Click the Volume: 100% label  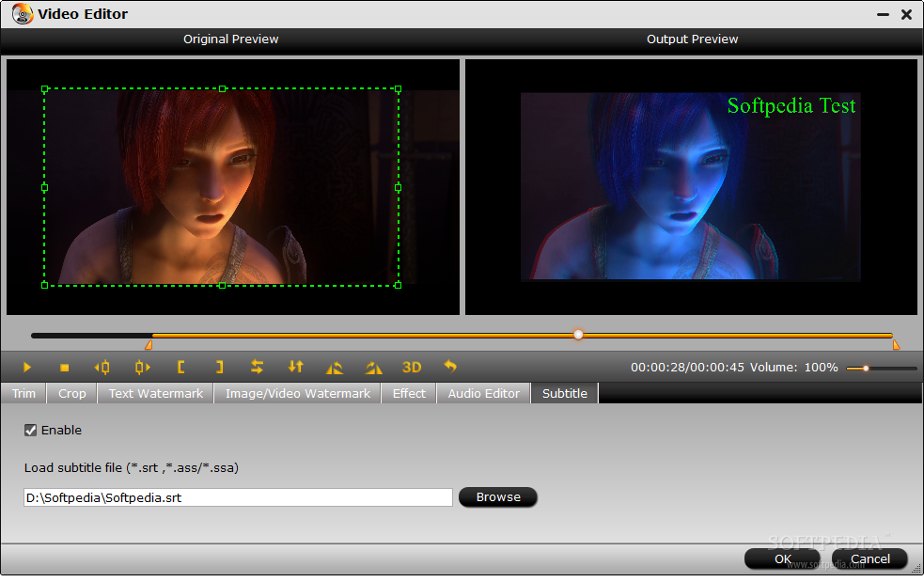pos(793,368)
